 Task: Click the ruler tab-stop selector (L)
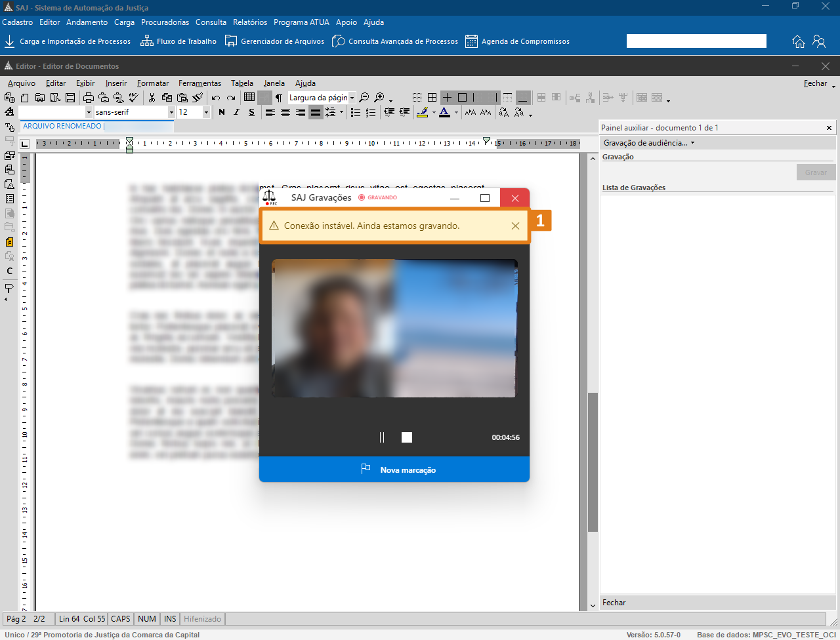click(x=25, y=144)
